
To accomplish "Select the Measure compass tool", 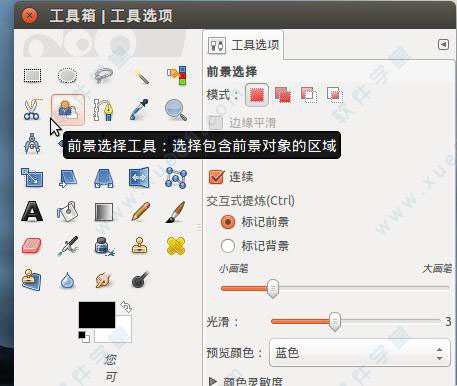I will (x=32, y=143).
